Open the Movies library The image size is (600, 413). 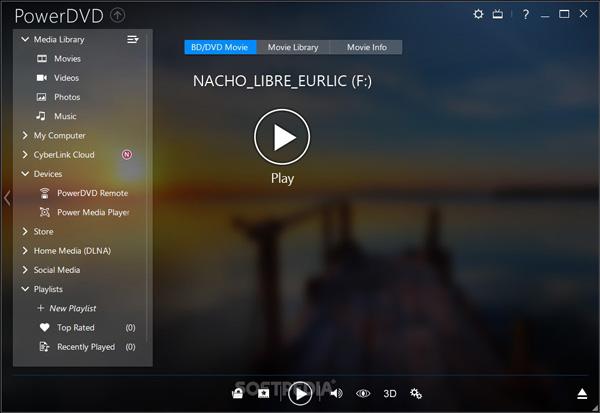(x=59, y=59)
